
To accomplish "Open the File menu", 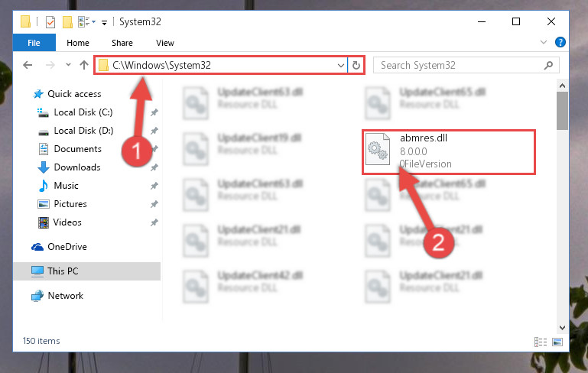I will click(x=34, y=43).
